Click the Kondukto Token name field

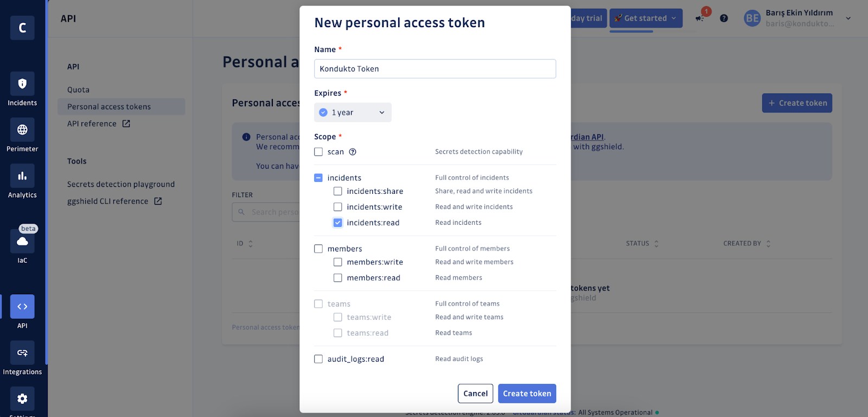pos(435,68)
